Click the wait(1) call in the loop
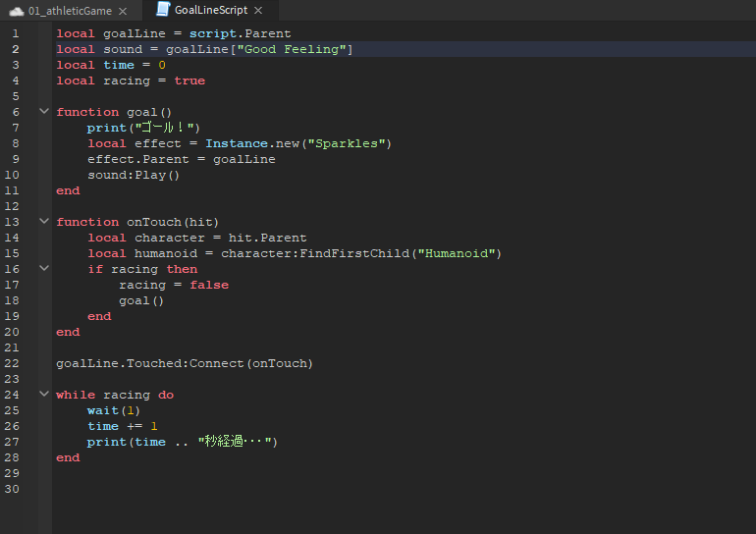 point(114,410)
